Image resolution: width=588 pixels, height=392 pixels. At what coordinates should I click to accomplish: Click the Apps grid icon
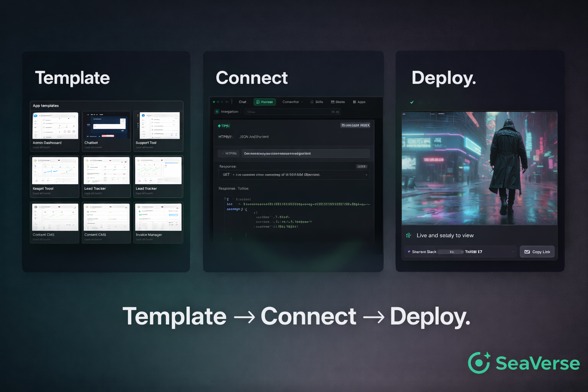coord(354,102)
